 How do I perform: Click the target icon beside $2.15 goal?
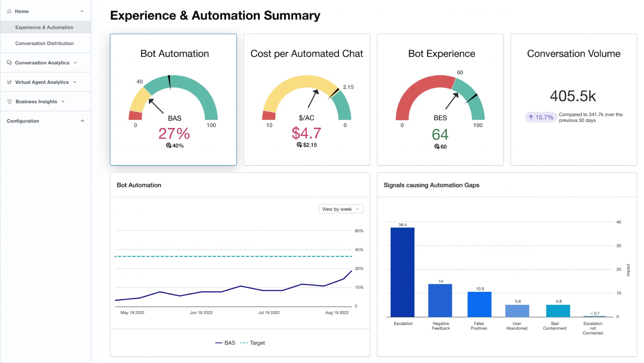tap(299, 145)
